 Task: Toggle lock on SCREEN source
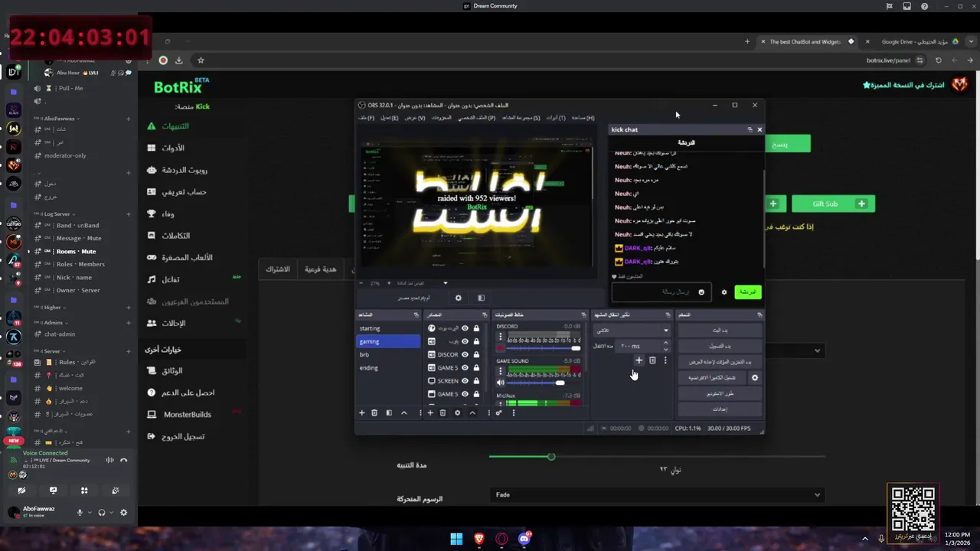pos(476,381)
